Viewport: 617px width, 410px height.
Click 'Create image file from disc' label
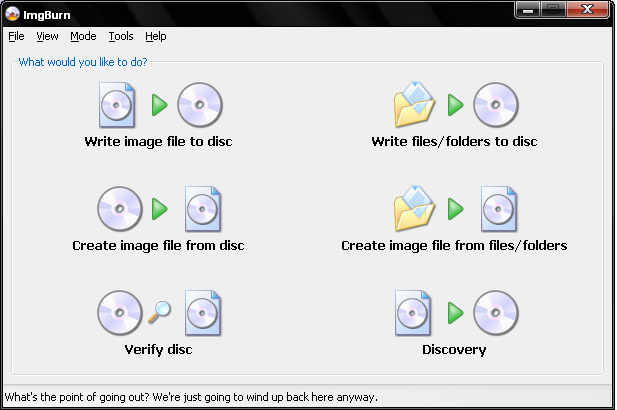tap(158, 246)
